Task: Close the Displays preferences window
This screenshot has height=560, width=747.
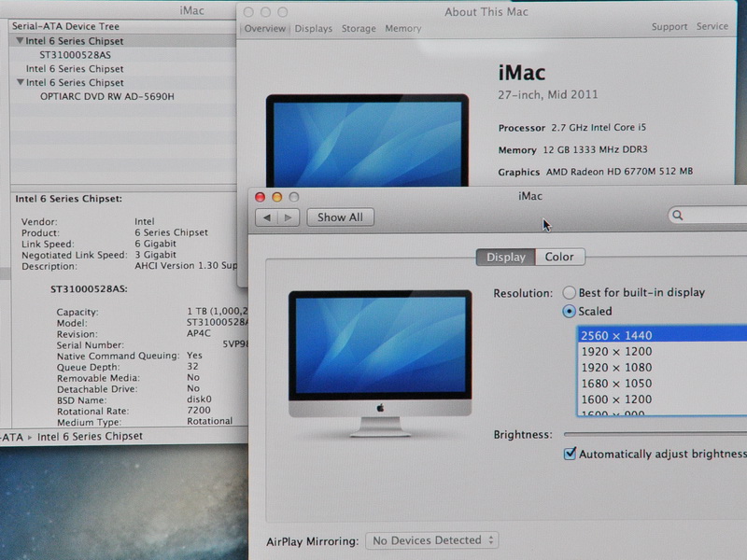Action: (x=260, y=197)
